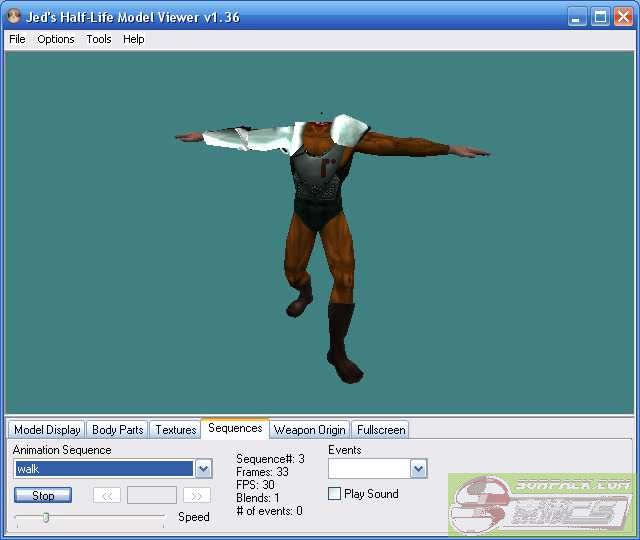Click the previous frame << button

pos(107,495)
